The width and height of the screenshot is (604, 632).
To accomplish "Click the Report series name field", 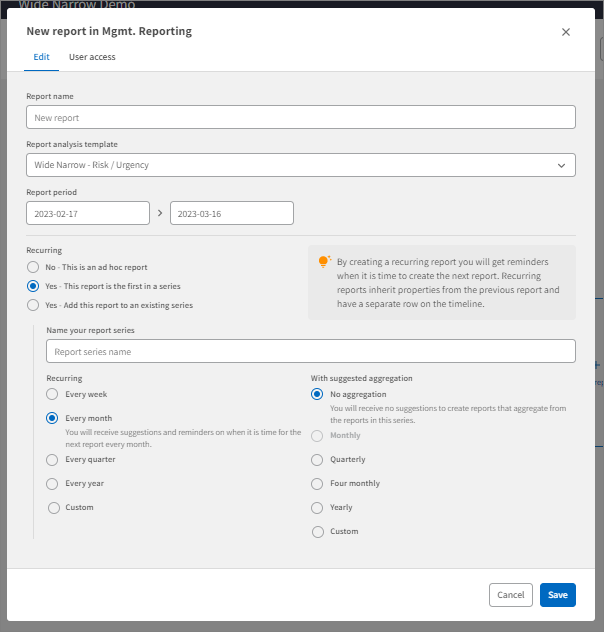I will pos(310,351).
